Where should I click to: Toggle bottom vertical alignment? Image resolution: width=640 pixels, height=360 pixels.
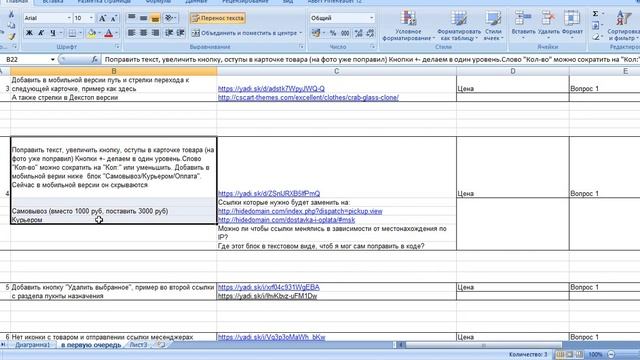pyautogui.click(x=155, y=18)
